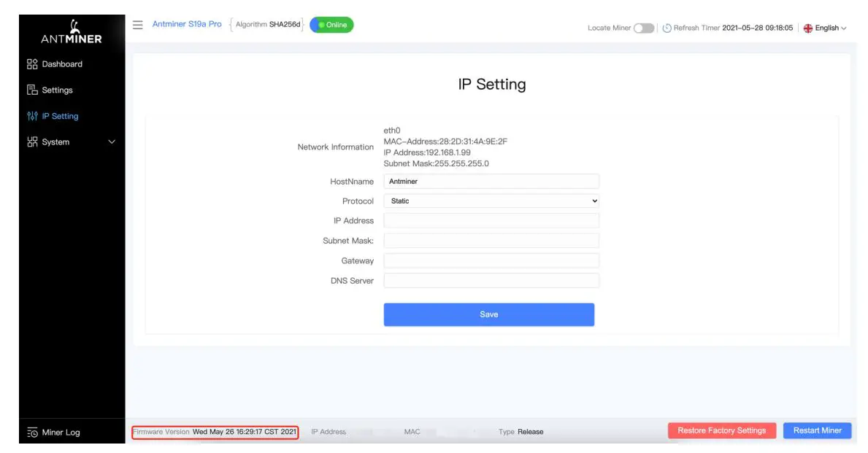This screenshot has width=868, height=453.
Task: Click the Online status badge
Action: tap(331, 24)
